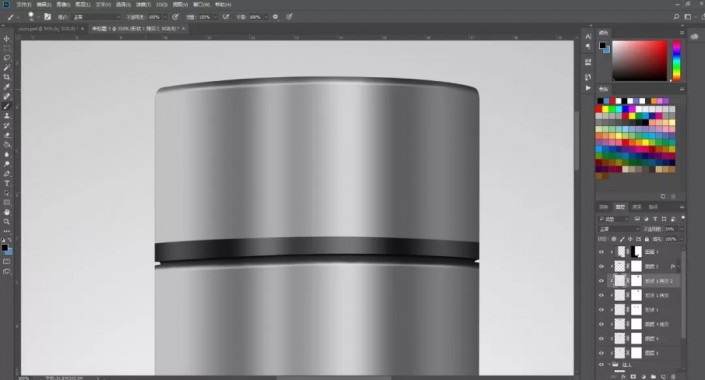The height and width of the screenshot is (380, 705).
Task: Click the layer mask thumbnail of top layer
Action: click(636, 252)
